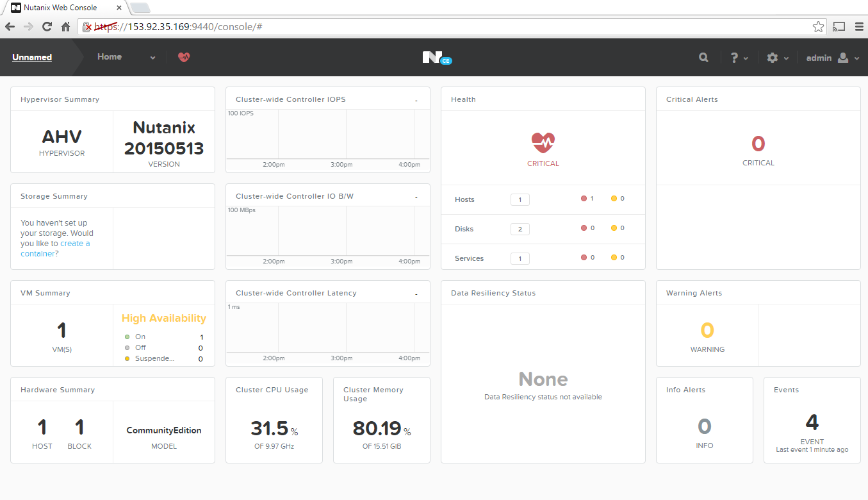
Task: Open the help question mark dropdown
Action: tap(738, 57)
